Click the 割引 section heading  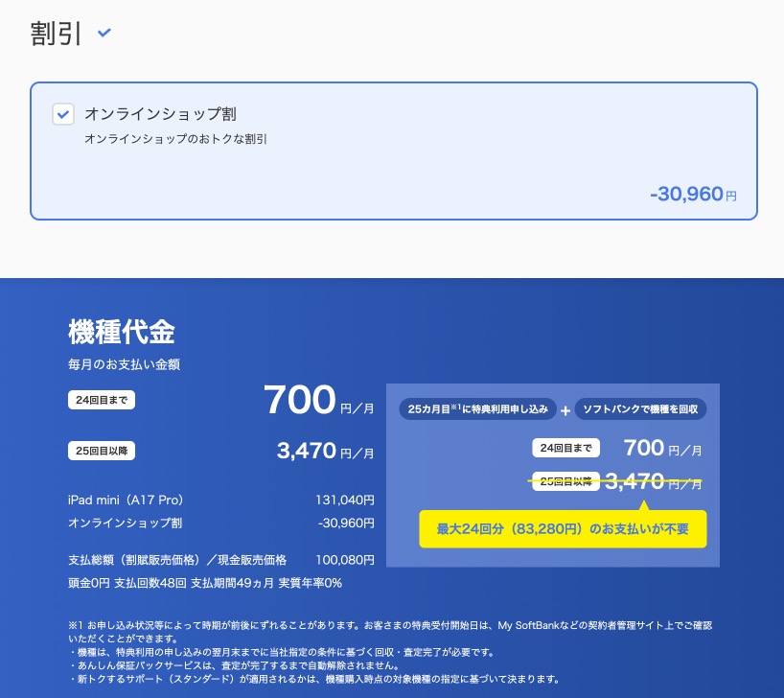[57, 34]
